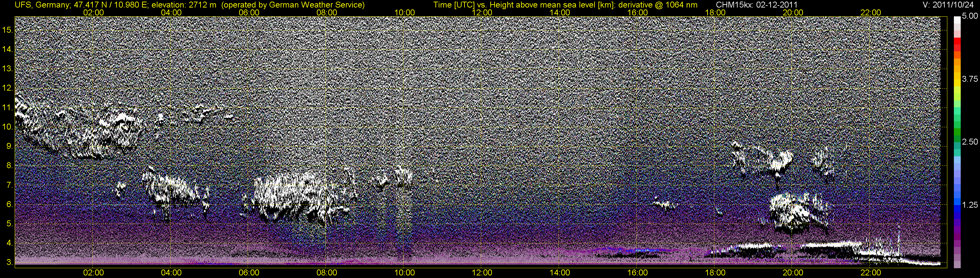Click the 2.50 value on color scale
The image size is (980, 278).
970,142
